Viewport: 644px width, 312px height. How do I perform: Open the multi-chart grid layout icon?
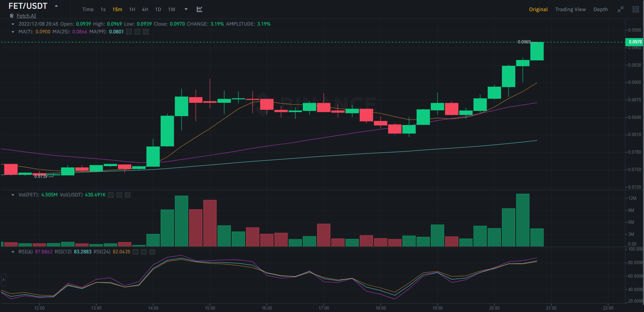(636, 9)
